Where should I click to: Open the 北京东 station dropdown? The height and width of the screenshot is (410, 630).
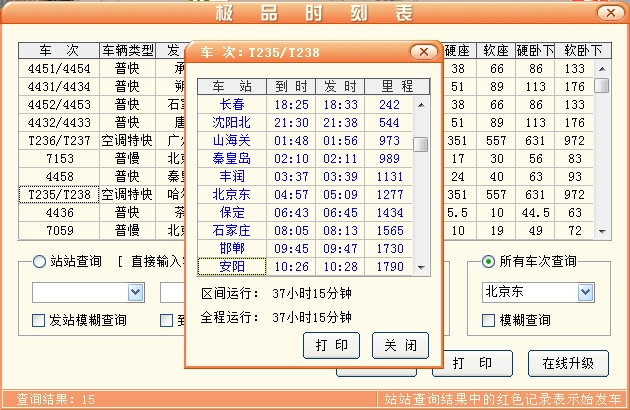[585, 293]
